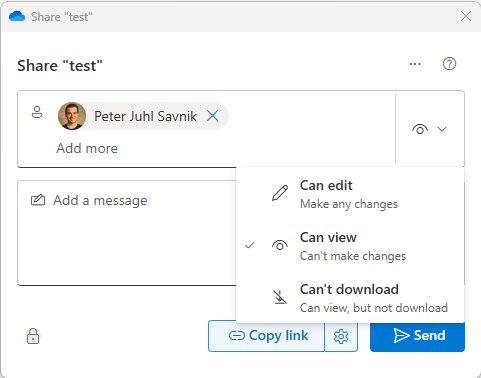The height and width of the screenshot is (378, 481).
Task: Remove Peter Juhl Savnik from recipients
Action: [212, 116]
